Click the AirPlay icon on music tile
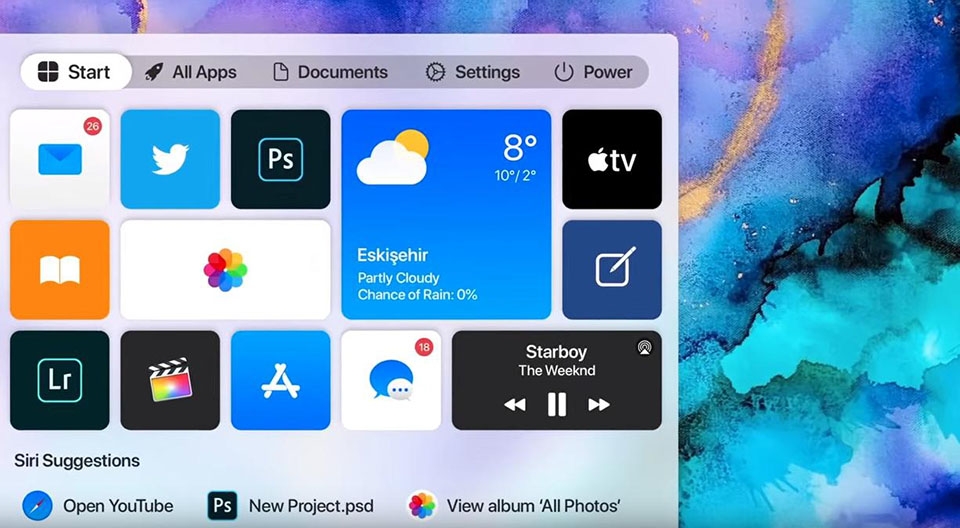The height and width of the screenshot is (528, 960). 644,347
